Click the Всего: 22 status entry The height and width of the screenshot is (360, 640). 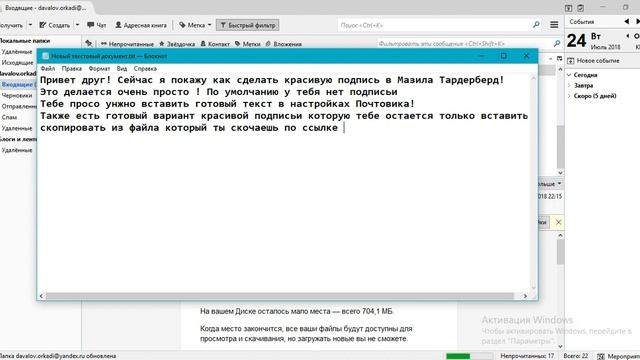576,356
